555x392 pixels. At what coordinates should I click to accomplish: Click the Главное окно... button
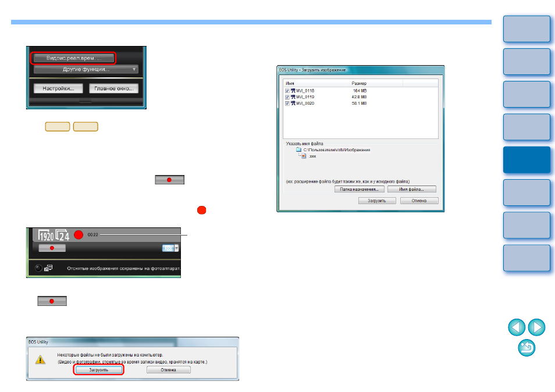click(x=113, y=88)
